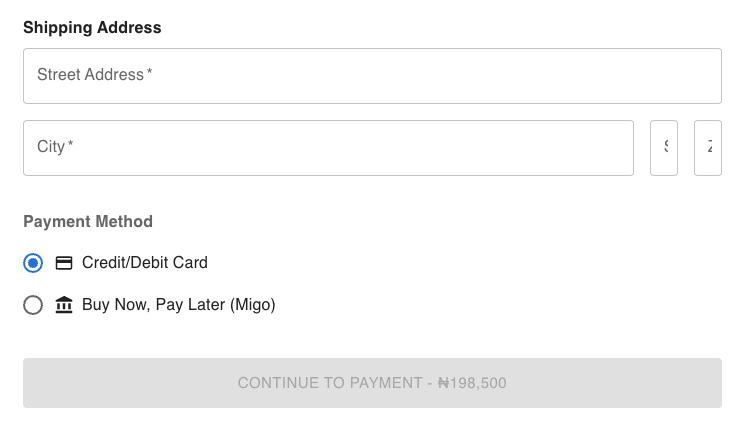
Task: Click the ₦198,500 amount on the button
Action: 473,383
